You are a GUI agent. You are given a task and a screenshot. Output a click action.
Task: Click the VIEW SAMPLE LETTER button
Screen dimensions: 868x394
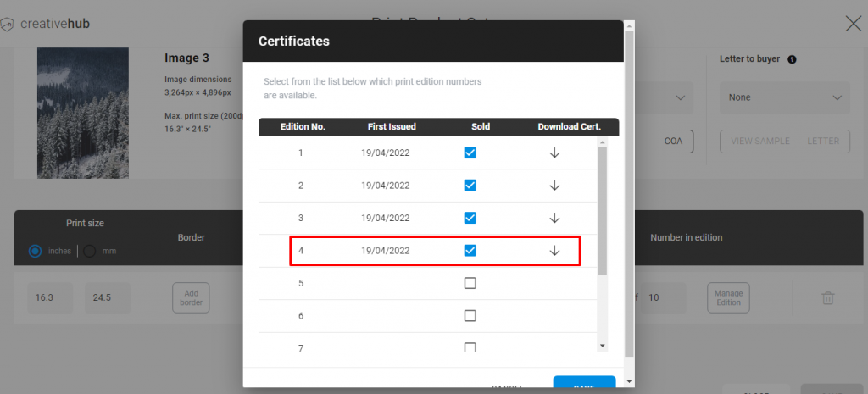785,142
